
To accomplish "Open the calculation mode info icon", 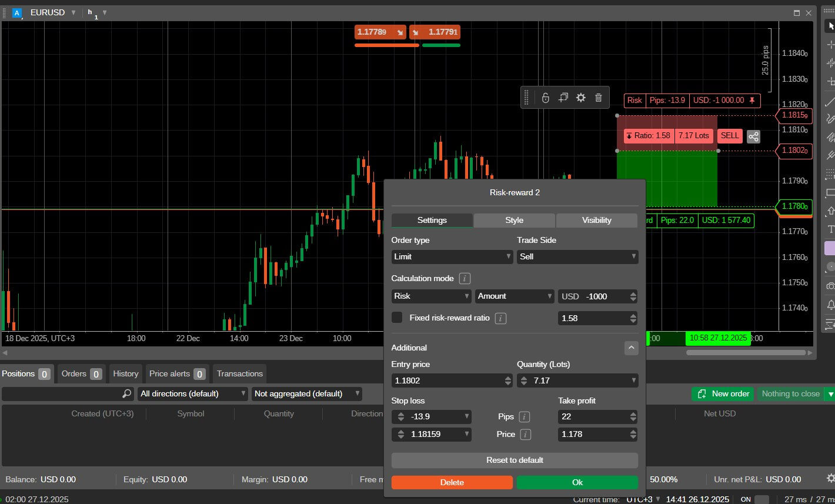I will click(x=464, y=278).
